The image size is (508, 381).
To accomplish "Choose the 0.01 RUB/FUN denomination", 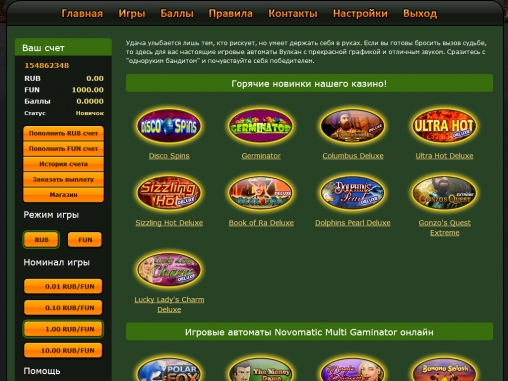I will (63, 286).
